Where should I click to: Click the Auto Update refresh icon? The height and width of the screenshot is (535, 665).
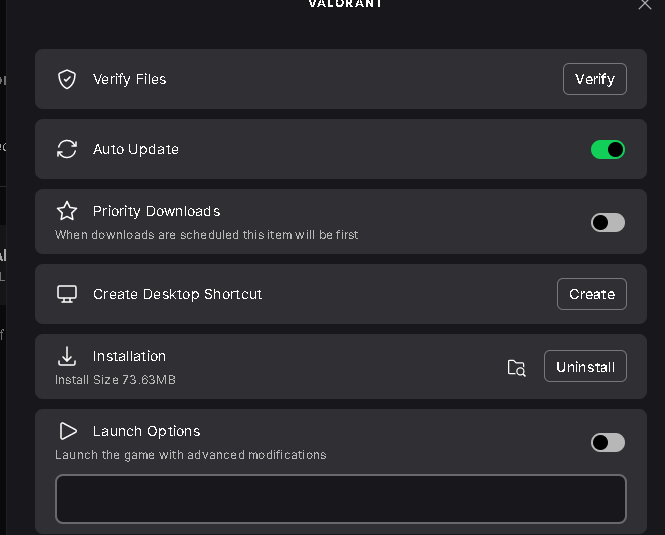click(x=67, y=149)
